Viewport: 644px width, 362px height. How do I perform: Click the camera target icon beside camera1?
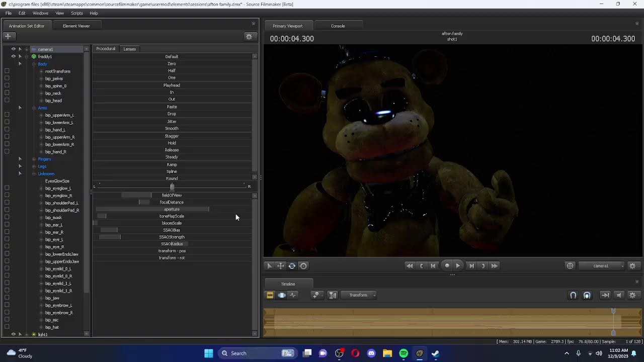[x=570, y=266]
